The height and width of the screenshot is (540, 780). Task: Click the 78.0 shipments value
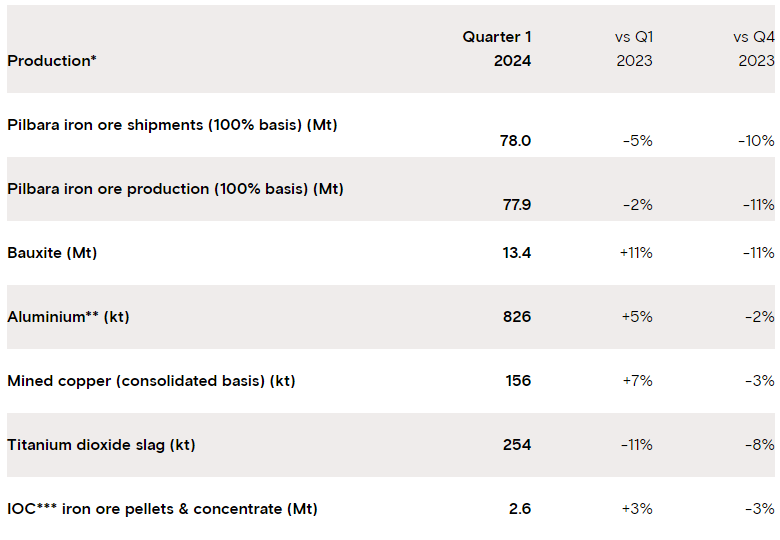click(x=515, y=141)
